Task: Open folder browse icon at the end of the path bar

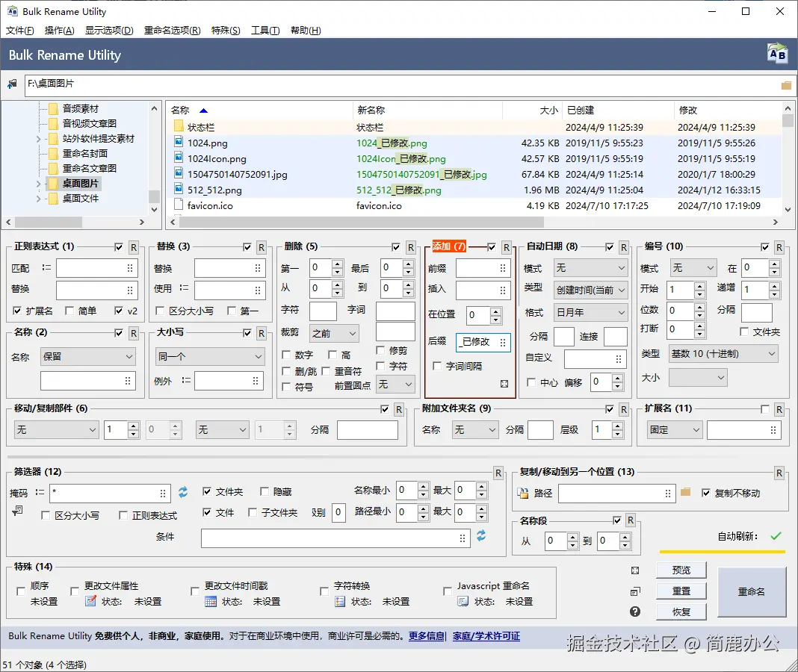Action: pos(786,85)
